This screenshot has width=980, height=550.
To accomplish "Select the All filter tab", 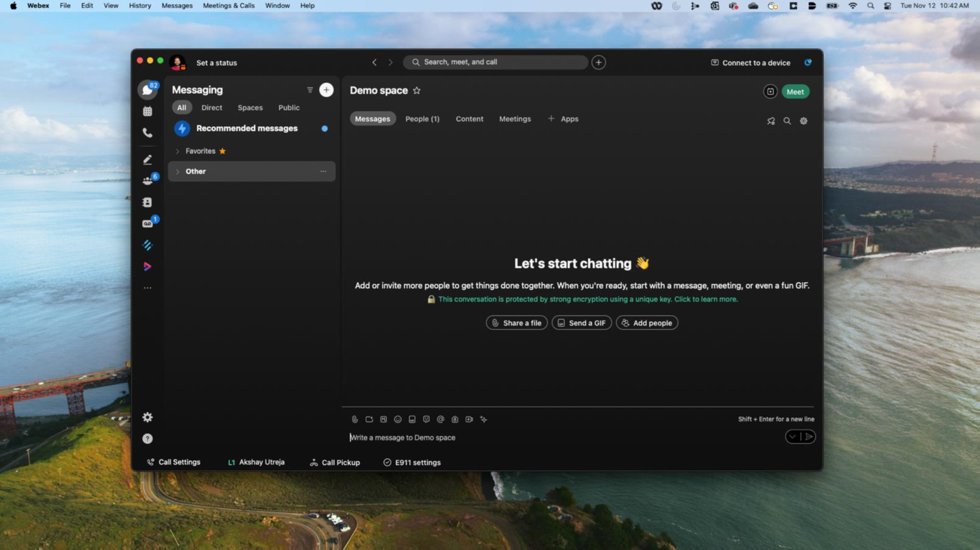I will 182,107.
